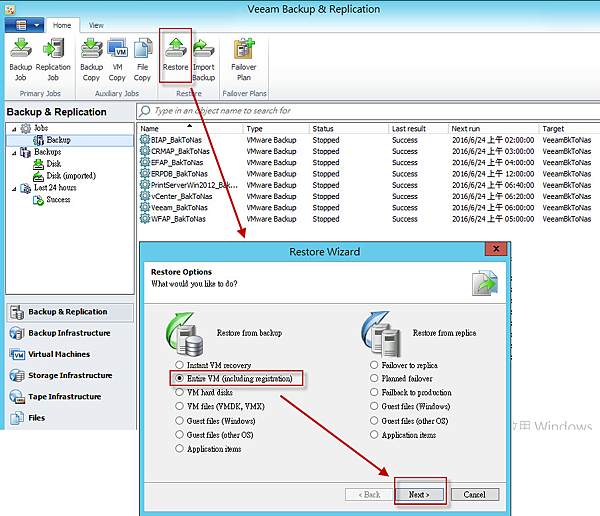Select the WFAP_BakToNas job row
Screen dimensions: 600x516
tap(369, 219)
